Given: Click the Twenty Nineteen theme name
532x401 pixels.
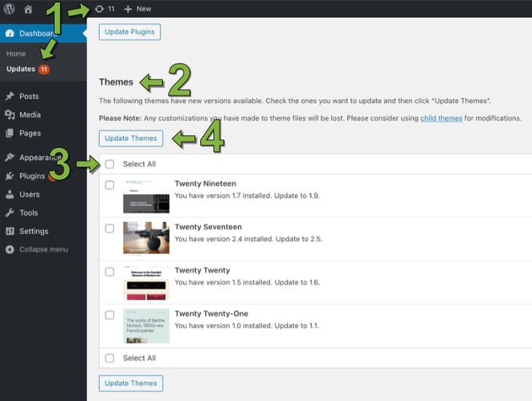Looking at the screenshot, I should (205, 183).
